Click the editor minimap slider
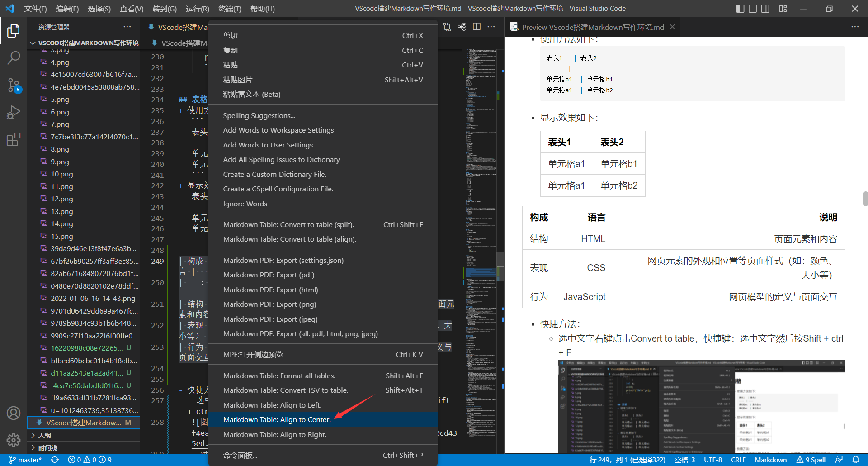868x466 pixels. [x=481, y=272]
